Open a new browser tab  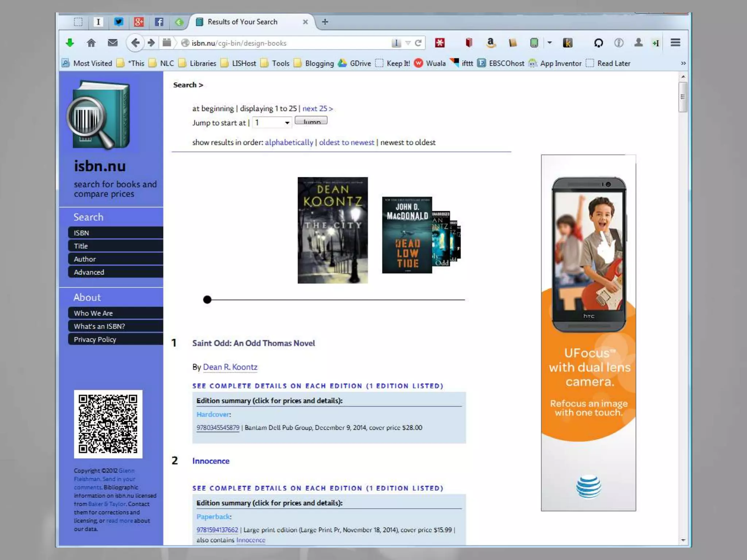tap(325, 22)
